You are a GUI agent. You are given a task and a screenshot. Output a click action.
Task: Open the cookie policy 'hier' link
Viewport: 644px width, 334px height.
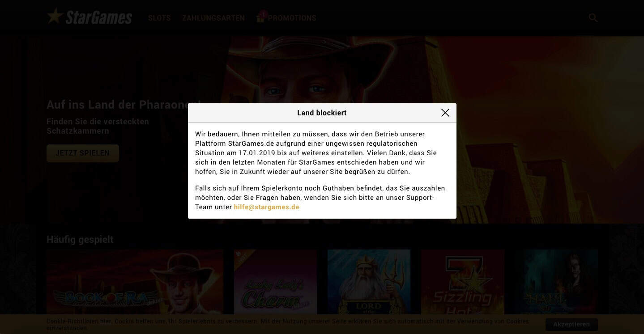105,321
